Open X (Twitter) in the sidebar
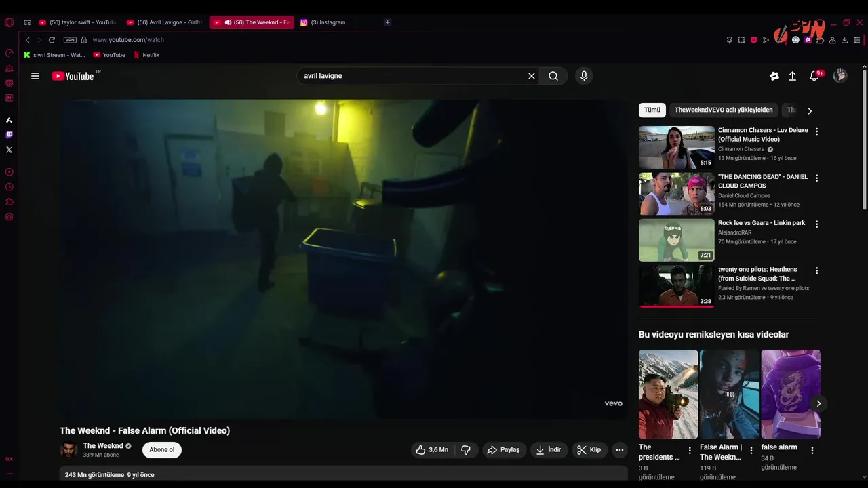 pos(9,150)
